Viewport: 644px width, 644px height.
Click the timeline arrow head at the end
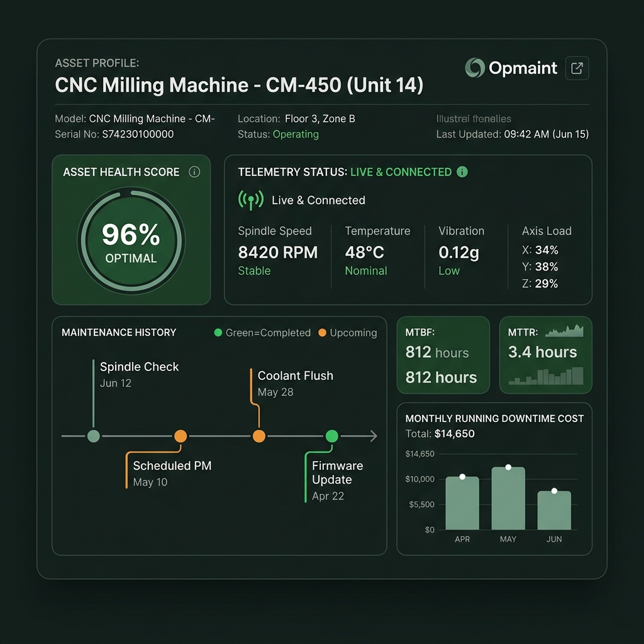[x=374, y=436]
